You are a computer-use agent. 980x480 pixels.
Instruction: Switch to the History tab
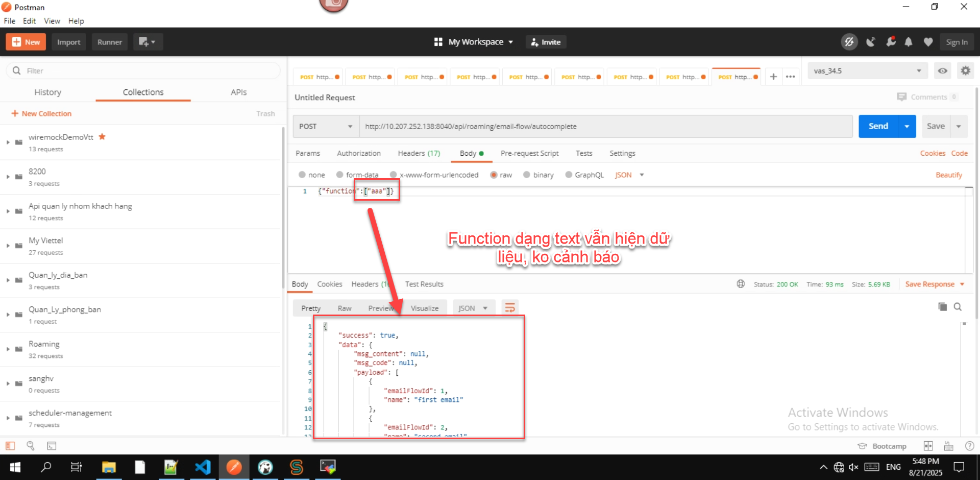pos(47,92)
